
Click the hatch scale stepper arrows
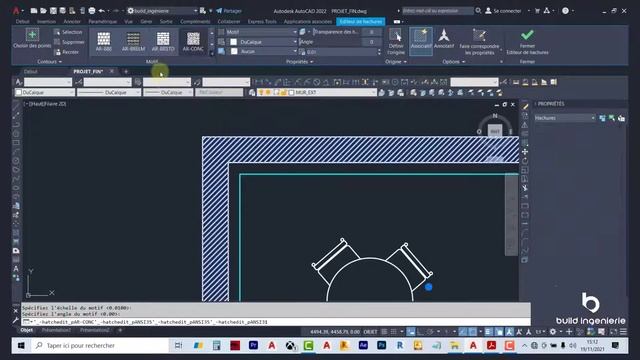coord(379,52)
